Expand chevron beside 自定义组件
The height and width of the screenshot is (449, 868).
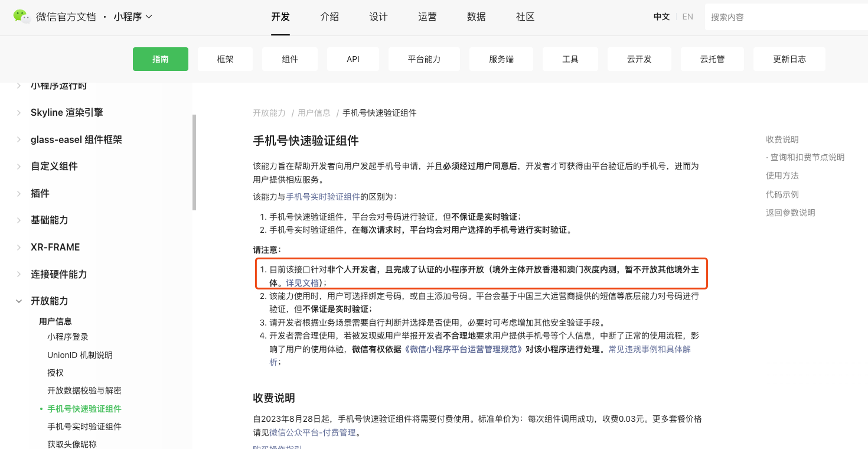click(19, 166)
